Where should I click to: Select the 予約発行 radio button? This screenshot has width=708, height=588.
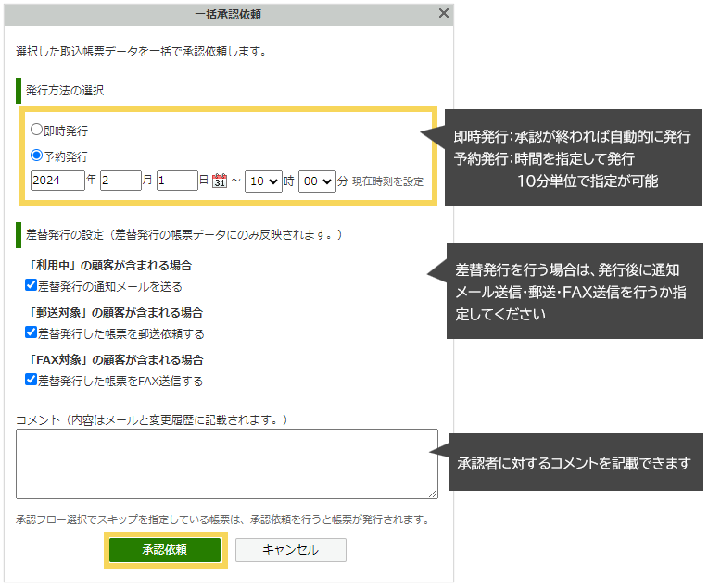(x=37, y=156)
